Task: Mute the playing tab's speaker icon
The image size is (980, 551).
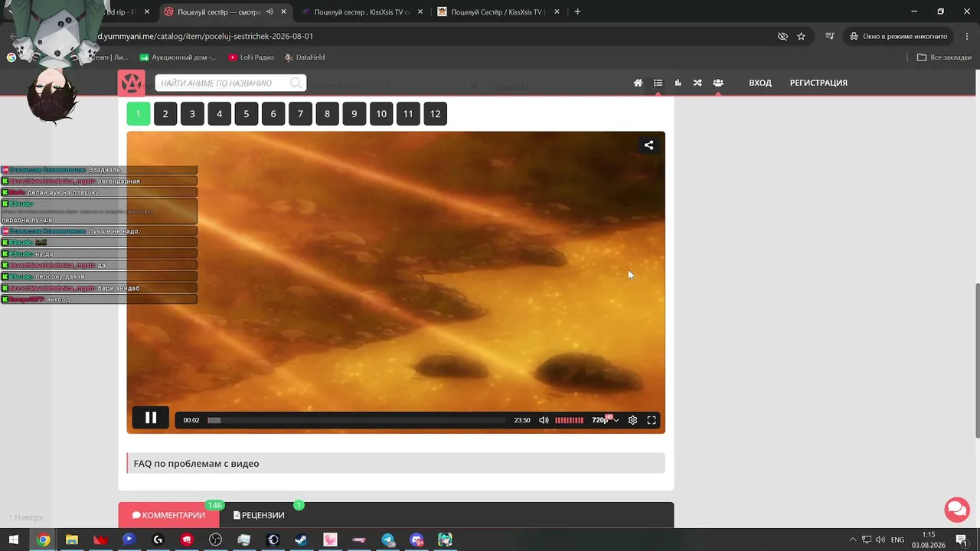Action: [x=269, y=12]
